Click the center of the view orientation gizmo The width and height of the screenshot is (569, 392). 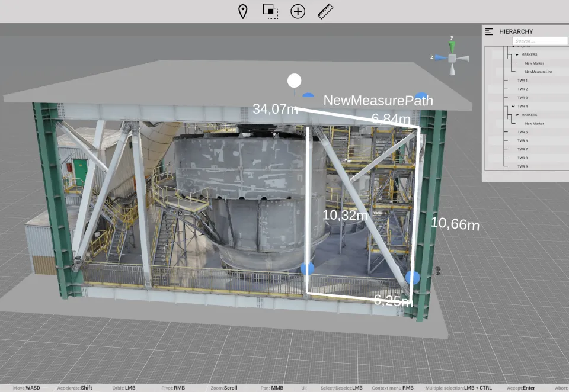pyautogui.click(x=452, y=57)
